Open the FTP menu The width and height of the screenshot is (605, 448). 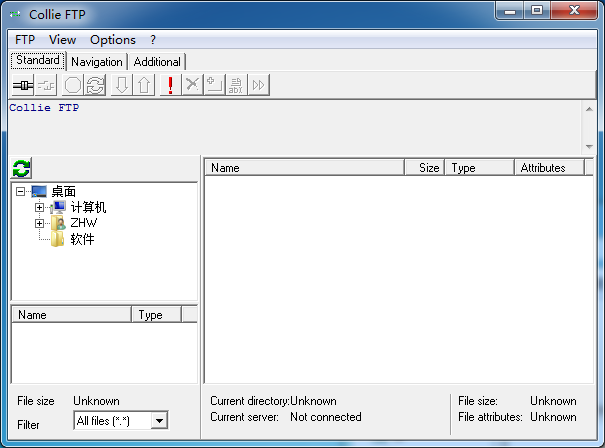pos(25,40)
